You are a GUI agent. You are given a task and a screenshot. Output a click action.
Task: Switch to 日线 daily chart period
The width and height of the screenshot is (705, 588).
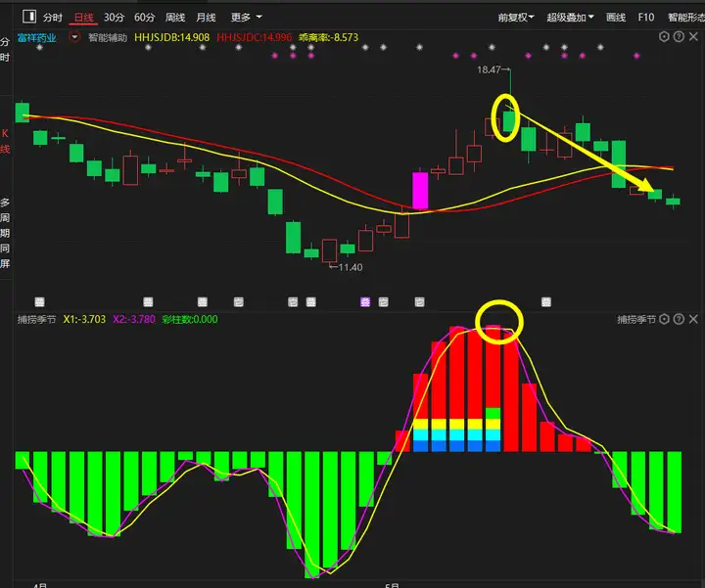83,18
